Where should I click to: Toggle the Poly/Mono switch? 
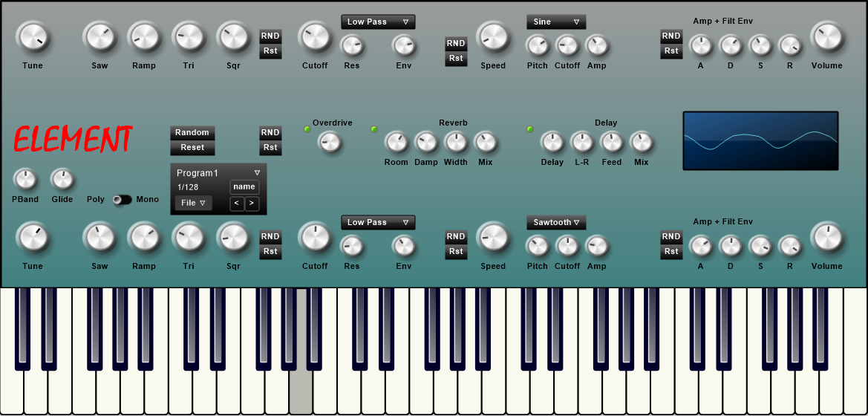pos(122,200)
